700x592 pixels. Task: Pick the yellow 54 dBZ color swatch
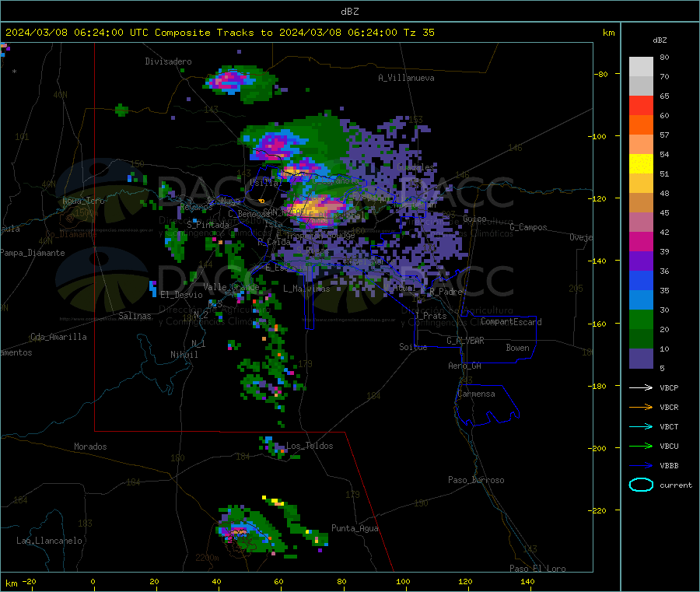pyautogui.click(x=641, y=164)
